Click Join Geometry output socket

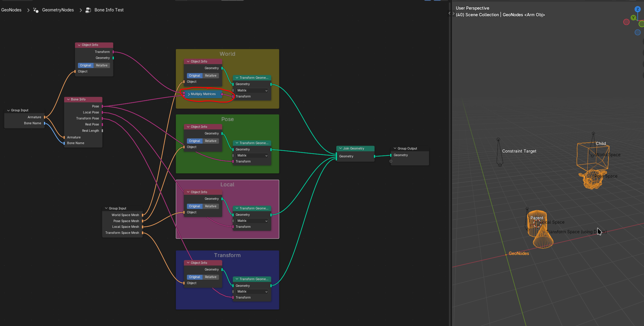[x=374, y=156]
